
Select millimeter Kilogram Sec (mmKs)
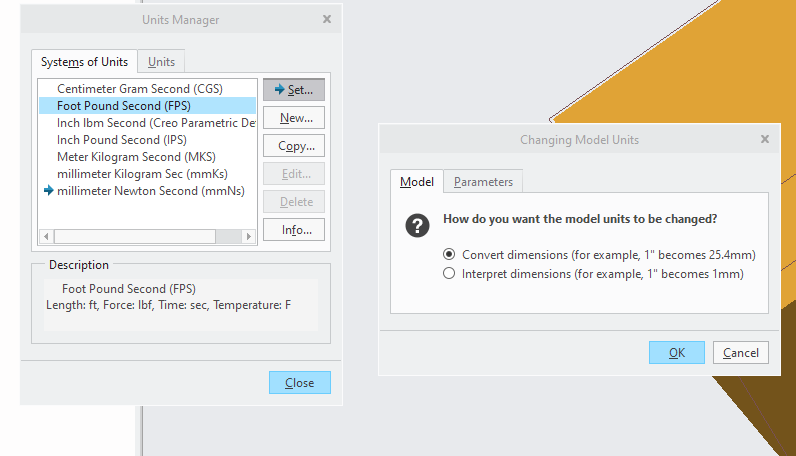(x=147, y=174)
